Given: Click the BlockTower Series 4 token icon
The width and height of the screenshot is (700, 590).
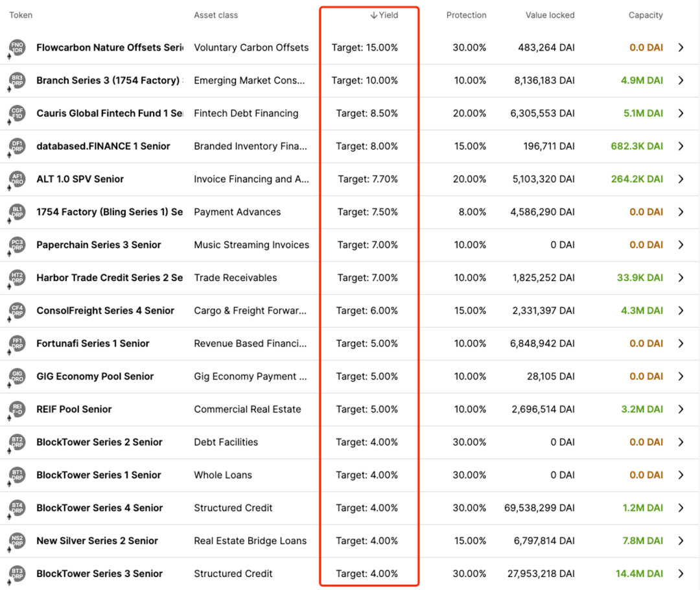Looking at the screenshot, I should (x=17, y=508).
